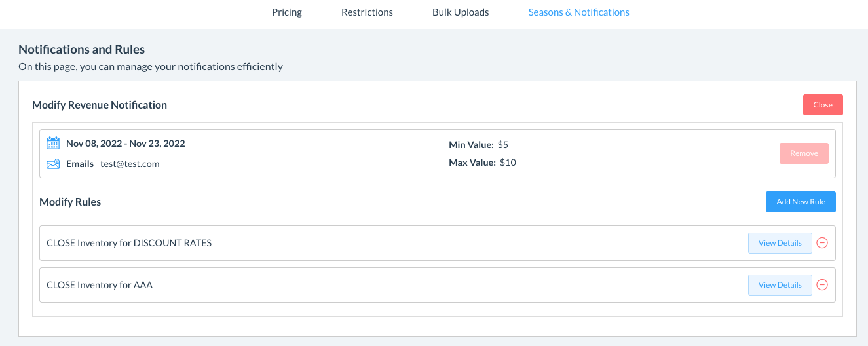Remove the AAA rule via minus icon

click(x=823, y=285)
